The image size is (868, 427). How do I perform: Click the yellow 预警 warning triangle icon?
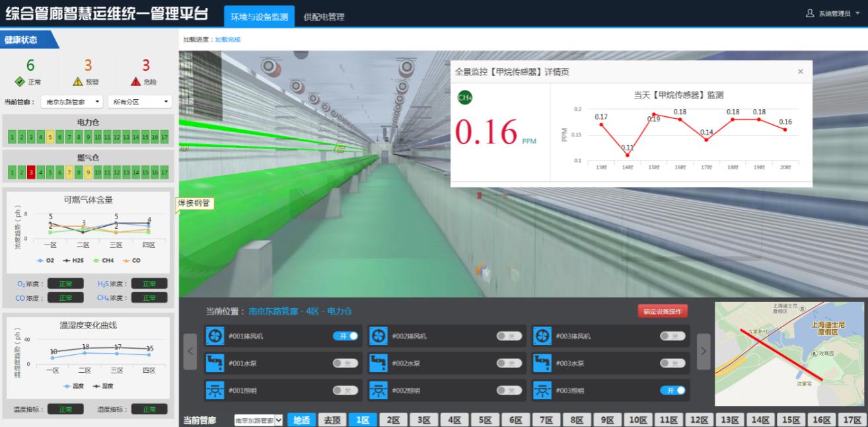point(78,82)
